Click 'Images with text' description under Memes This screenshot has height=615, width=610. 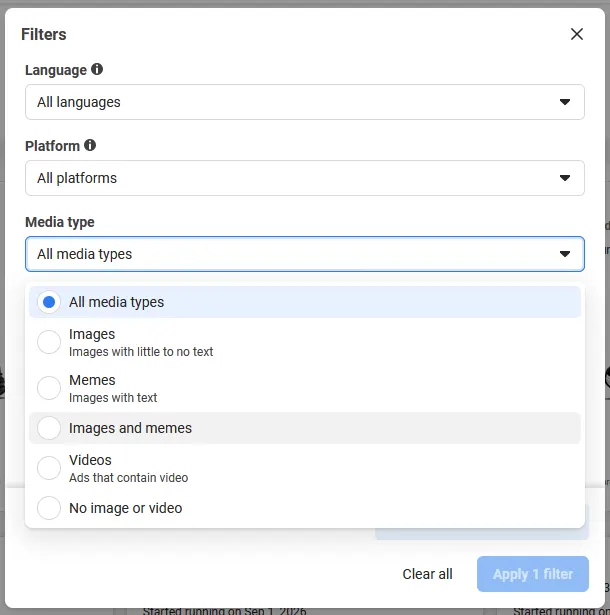(x=113, y=398)
